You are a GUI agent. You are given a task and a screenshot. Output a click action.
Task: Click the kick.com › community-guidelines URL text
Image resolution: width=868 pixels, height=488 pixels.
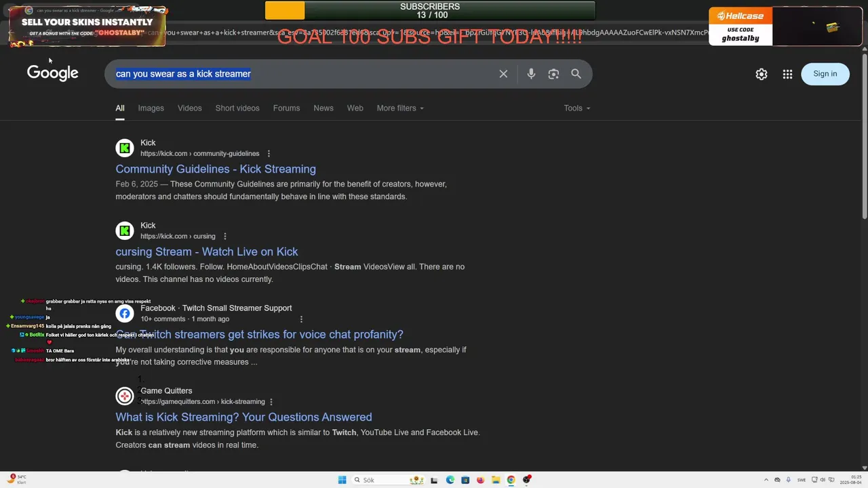(x=200, y=154)
